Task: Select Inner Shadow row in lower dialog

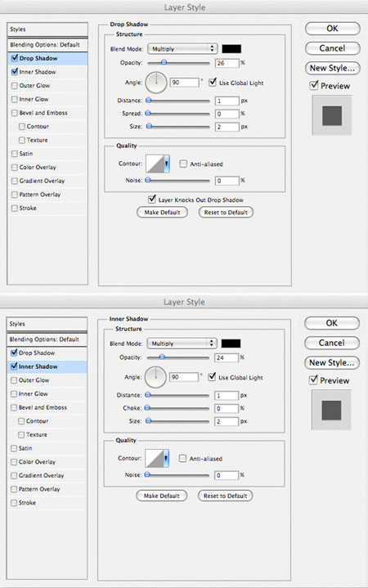Action: point(47,366)
